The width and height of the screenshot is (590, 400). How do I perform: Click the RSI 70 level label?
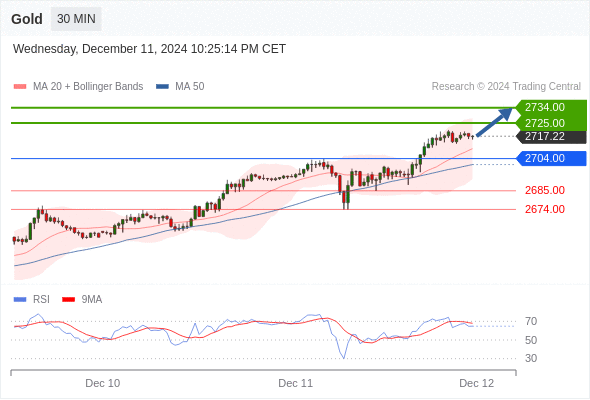pyautogui.click(x=531, y=321)
